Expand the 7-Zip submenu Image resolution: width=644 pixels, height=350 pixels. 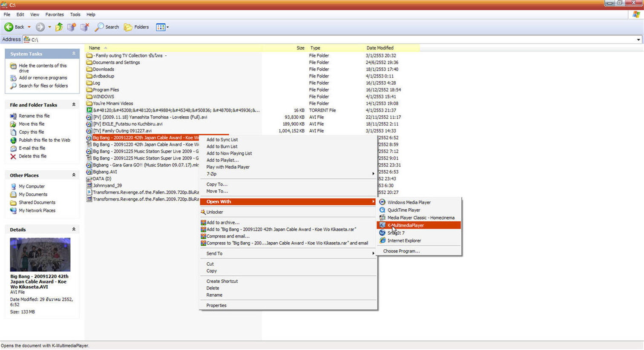click(x=288, y=174)
